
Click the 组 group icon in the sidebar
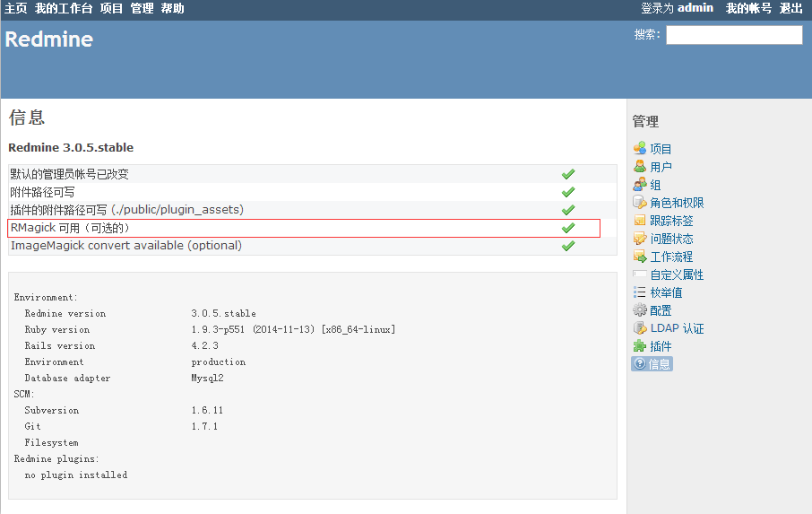pos(640,185)
